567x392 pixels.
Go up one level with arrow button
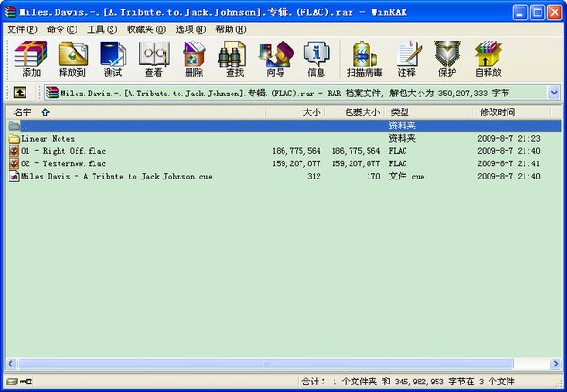pos(20,93)
